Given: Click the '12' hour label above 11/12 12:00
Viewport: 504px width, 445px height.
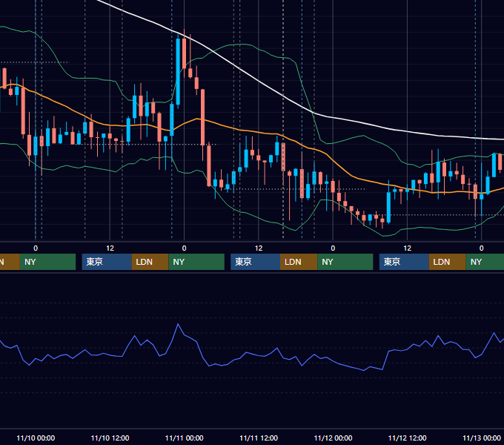Looking at the screenshot, I should 407,248.
